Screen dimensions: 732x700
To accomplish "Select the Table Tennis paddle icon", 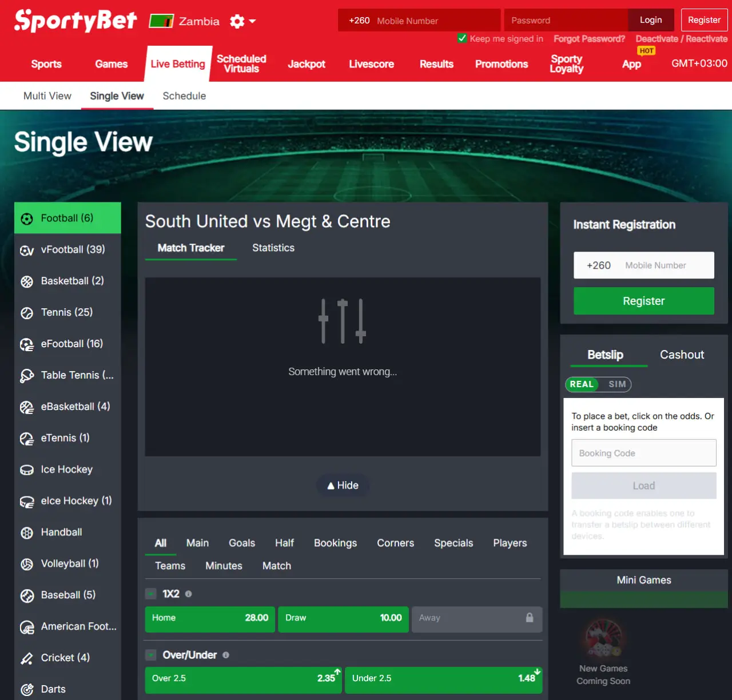I will 27,376.
